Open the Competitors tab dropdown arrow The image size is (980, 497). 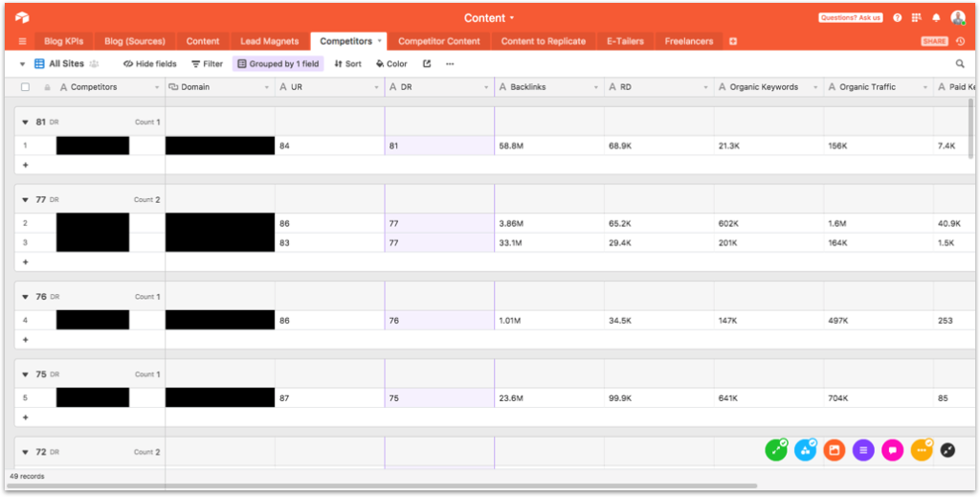point(379,41)
